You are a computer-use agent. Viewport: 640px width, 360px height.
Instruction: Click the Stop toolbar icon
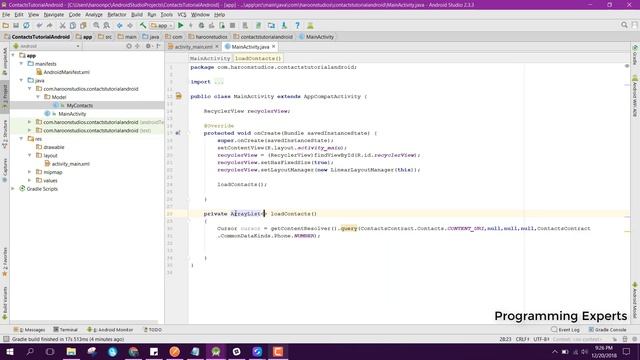(233, 25)
